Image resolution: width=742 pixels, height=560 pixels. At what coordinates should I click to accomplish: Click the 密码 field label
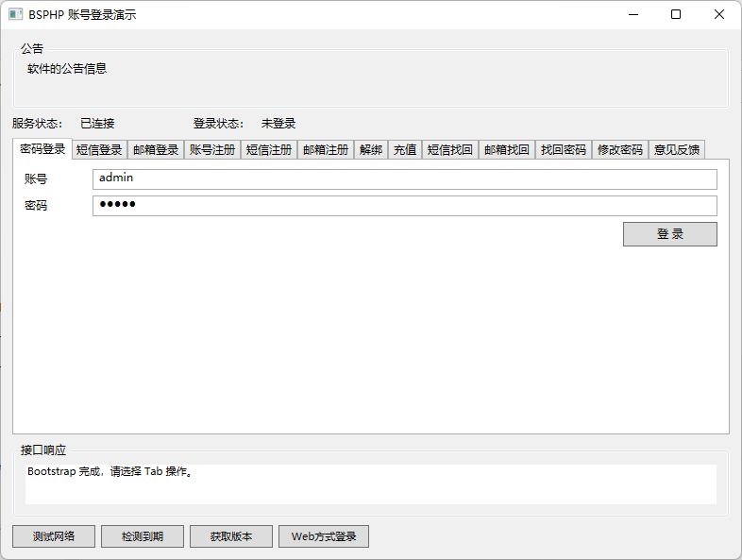click(36, 206)
